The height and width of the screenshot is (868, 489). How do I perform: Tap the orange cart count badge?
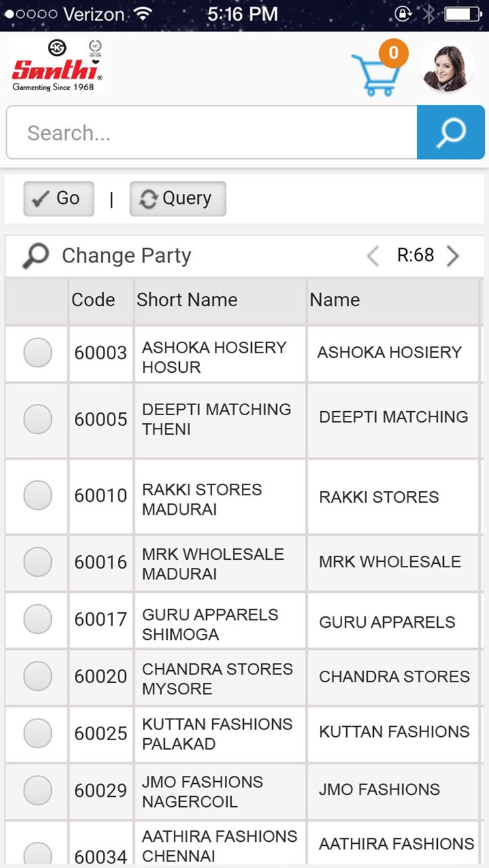(393, 53)
